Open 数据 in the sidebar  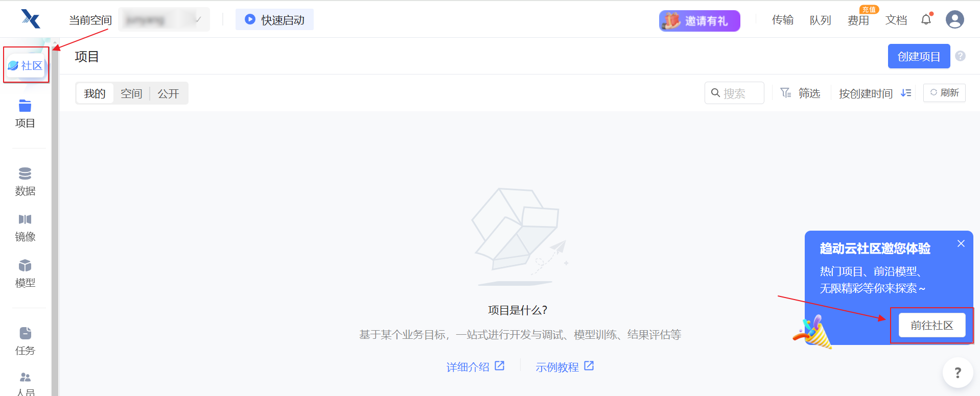click(x=25, y=181)
